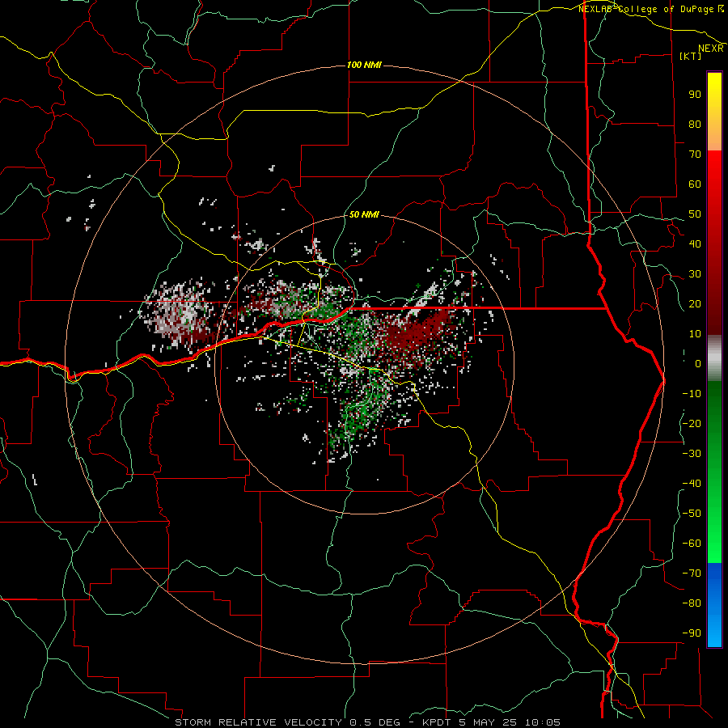Click the -10 value on velocity scale
This screenshot has height=728, width=728.
[692, 394]
